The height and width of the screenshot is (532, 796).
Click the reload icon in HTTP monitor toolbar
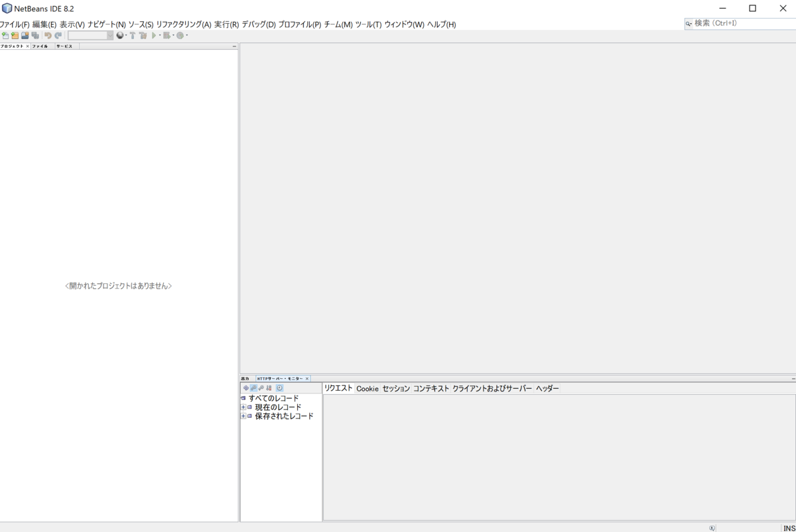(246, 388)
